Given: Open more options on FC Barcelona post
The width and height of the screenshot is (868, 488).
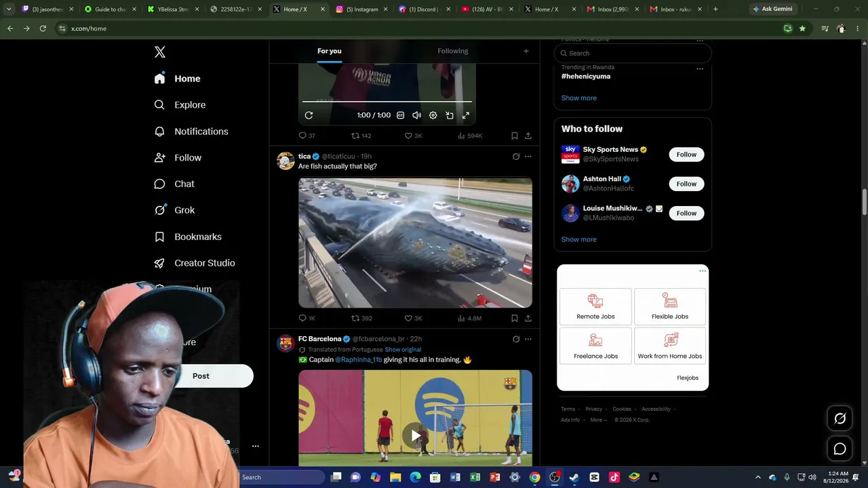Looking at the screenshot, I should 528,339.
